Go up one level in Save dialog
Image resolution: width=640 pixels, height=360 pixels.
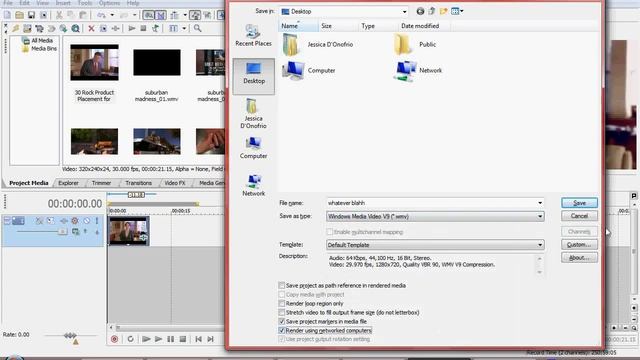[432, 11]
